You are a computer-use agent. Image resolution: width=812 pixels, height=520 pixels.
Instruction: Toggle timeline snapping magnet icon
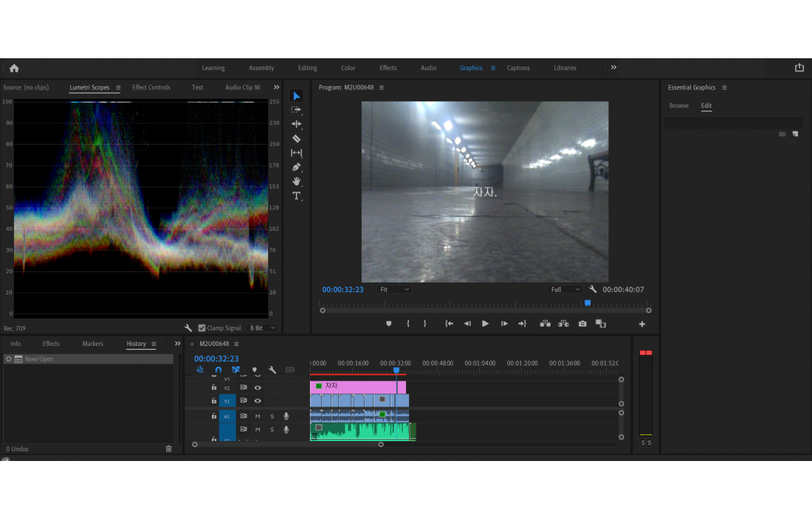pos(218,370)
